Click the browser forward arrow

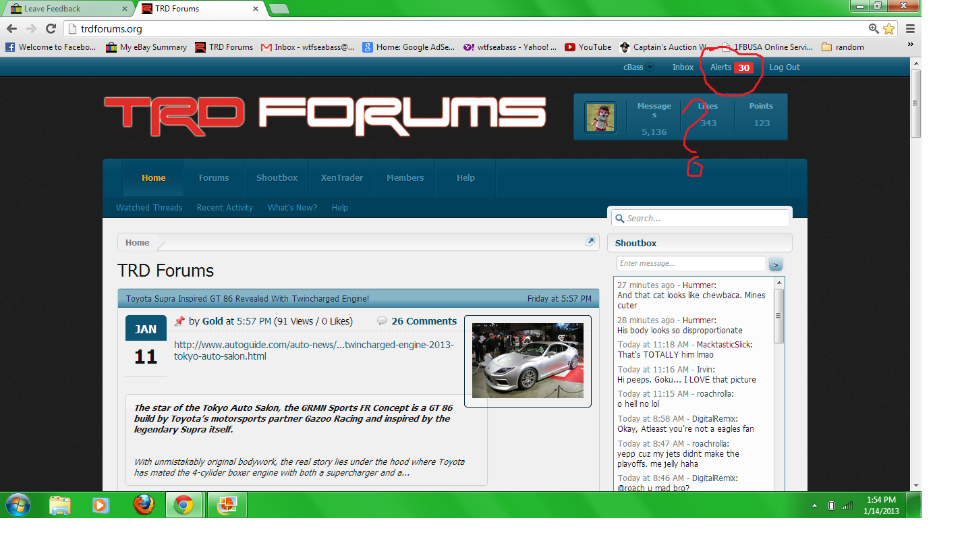pos(31,28)
